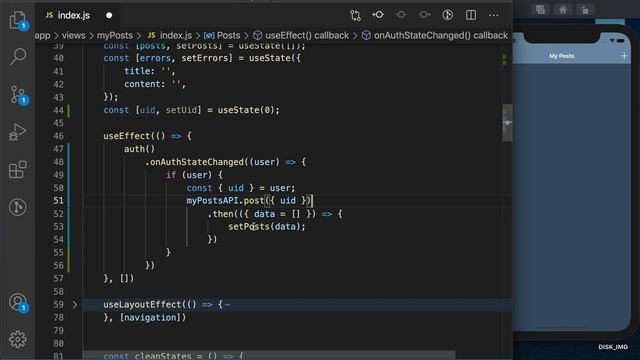Screen dimensions: 640x360
Task: Click the simulator home toolbar icon
Action: 563,10
